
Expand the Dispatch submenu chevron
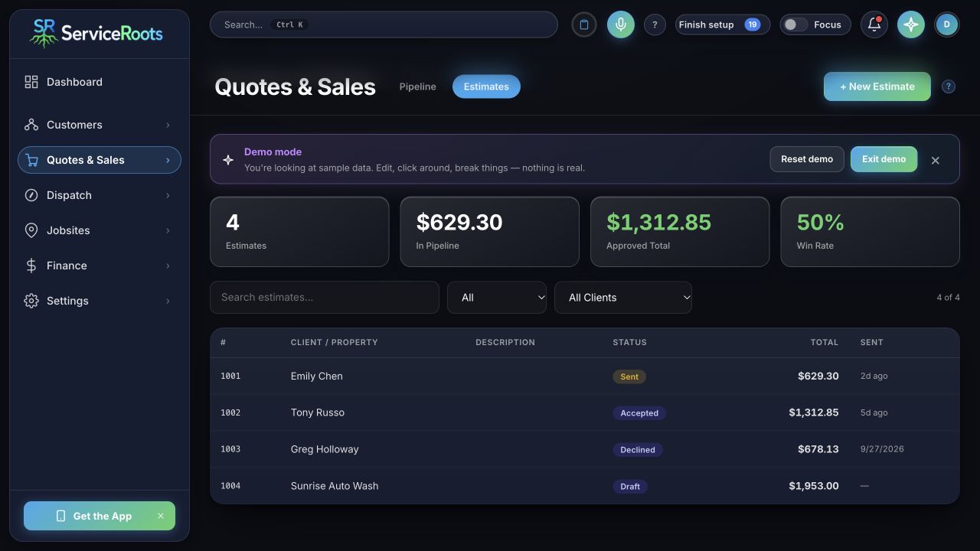click(x=168, y=195)
